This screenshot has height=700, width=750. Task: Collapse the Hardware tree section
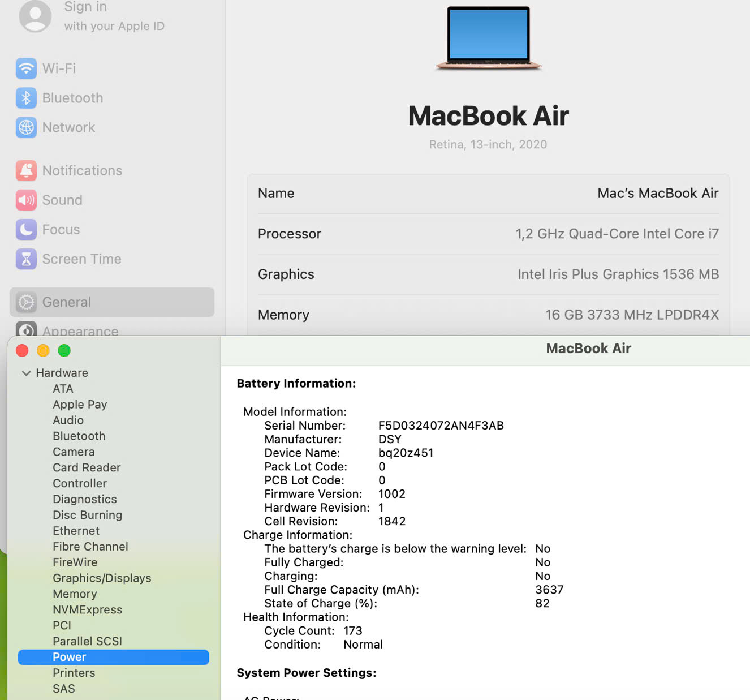click(26, 373)
